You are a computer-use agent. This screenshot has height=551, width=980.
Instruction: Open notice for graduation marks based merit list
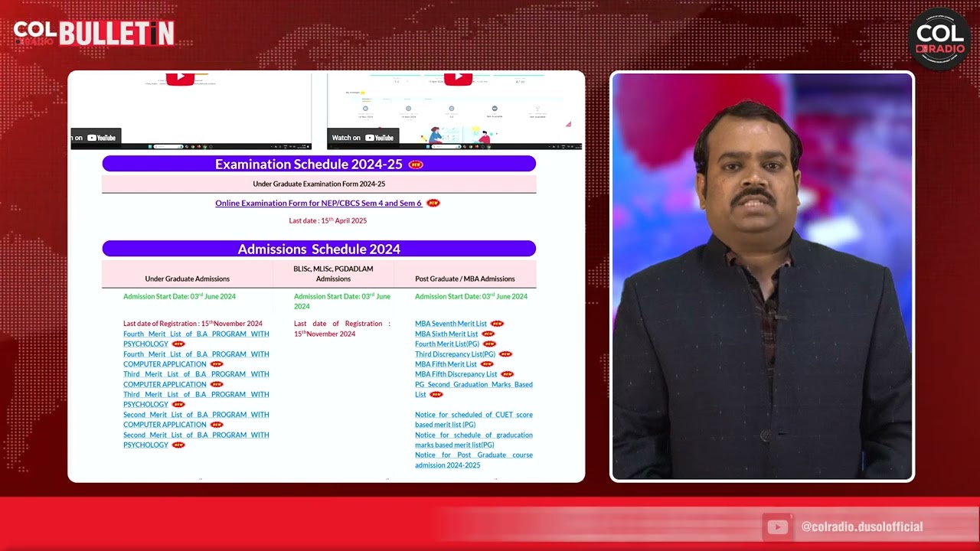point(474,440)
